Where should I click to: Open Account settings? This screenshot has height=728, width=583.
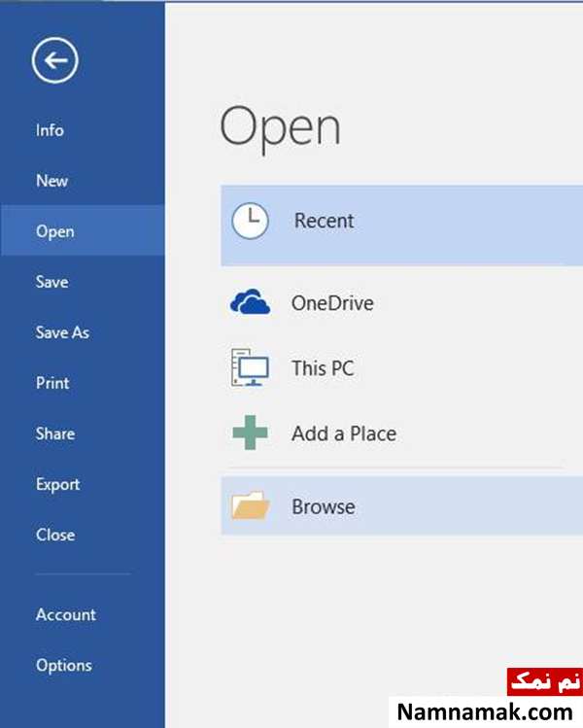point(66,614)
